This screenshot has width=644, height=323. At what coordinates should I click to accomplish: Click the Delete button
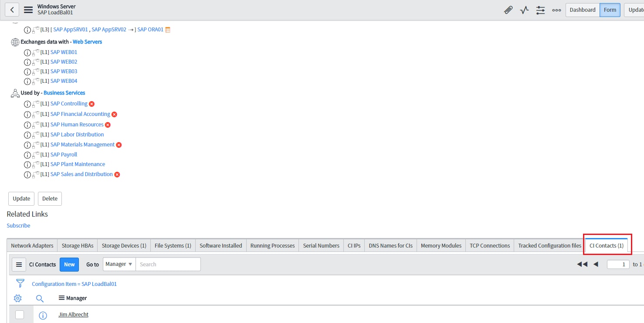[x=50, y=199]
